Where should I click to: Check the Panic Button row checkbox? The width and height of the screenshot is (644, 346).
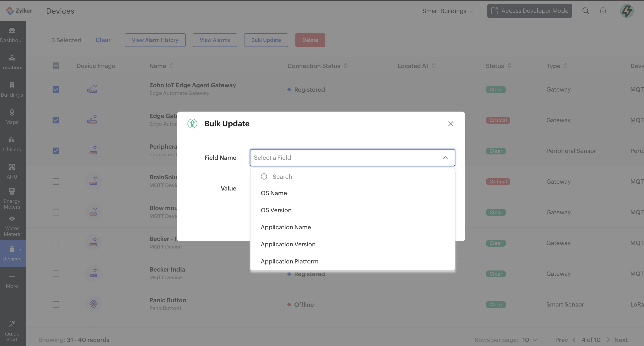click(x=56, y=304)
